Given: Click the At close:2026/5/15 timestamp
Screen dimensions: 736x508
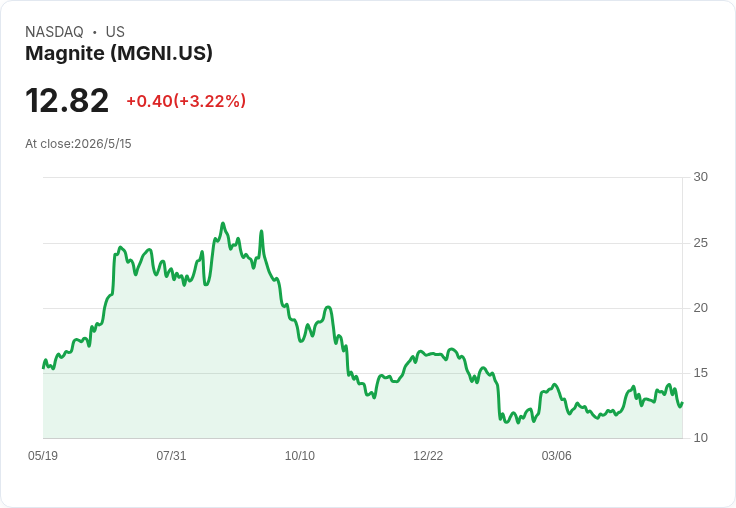Looking at the screenshot, I should tap(78, 144).
